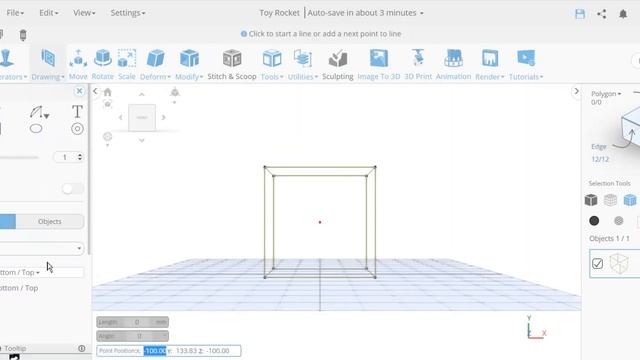The height and width of the screenshot is (360, 640).
Task: Rotate view right with navigation arrow
Action: point(163,118)
